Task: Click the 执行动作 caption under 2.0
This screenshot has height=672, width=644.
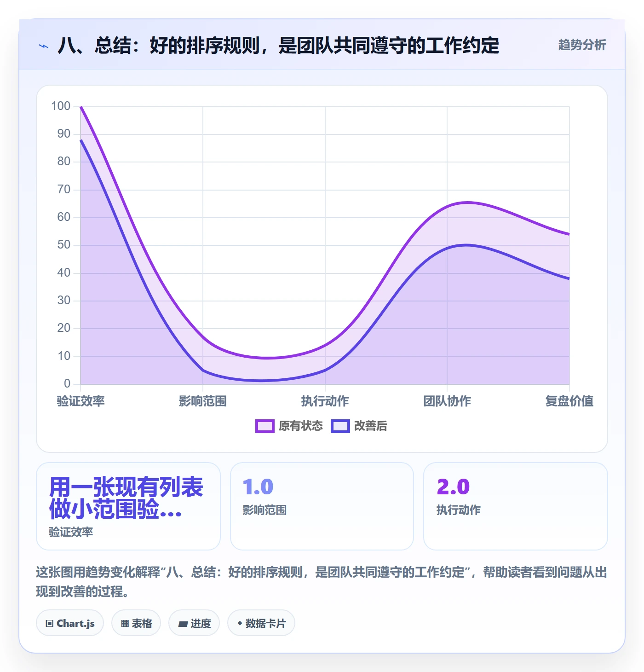Action: (459, 510)
